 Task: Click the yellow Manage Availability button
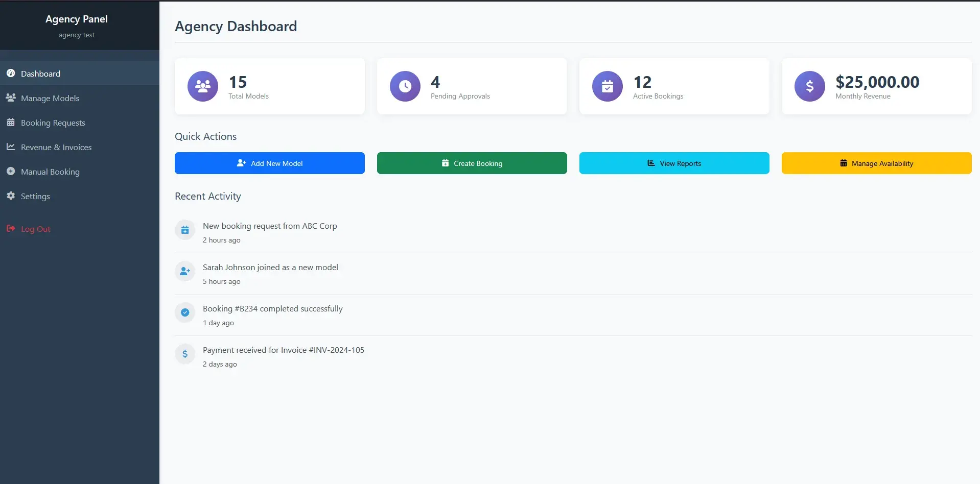876,163
